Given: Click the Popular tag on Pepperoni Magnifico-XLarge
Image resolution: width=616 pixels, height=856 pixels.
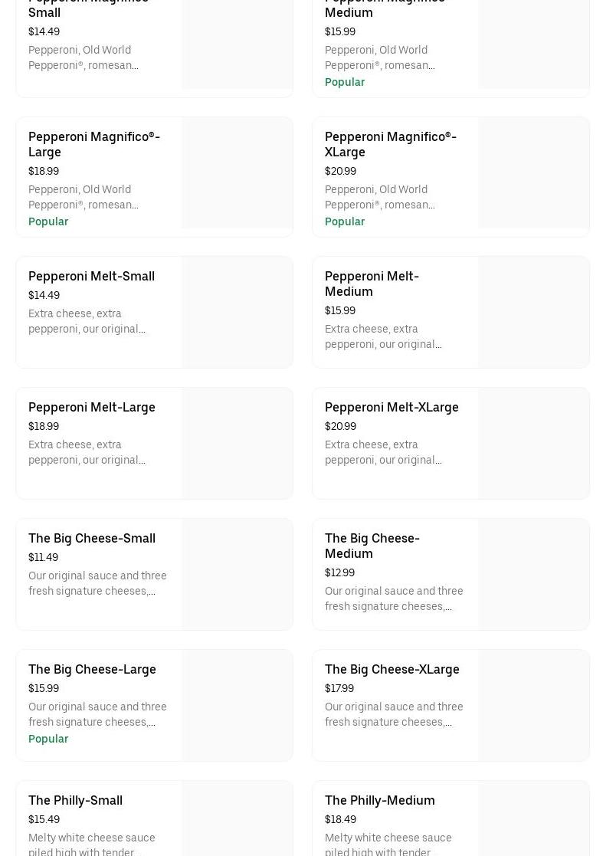Looking at the screenshot, I should click(345, 221).
